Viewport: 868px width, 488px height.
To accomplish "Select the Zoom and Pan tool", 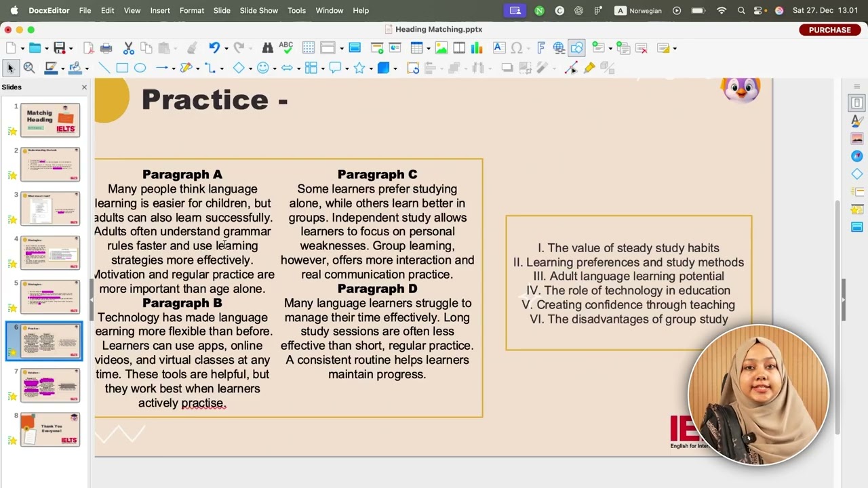I will 29,68.
